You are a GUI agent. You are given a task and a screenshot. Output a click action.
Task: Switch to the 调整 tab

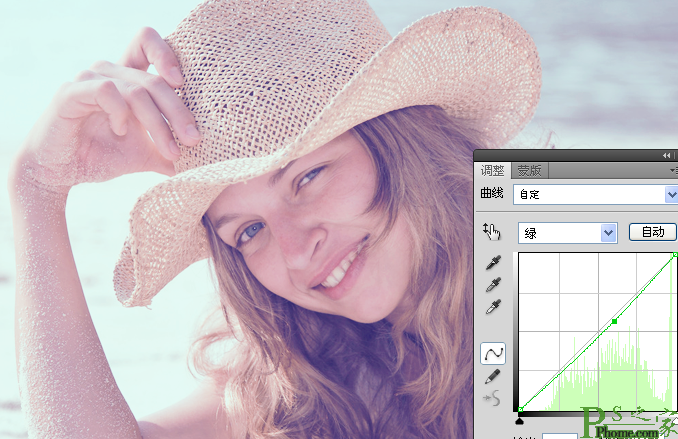coord(493,171)
